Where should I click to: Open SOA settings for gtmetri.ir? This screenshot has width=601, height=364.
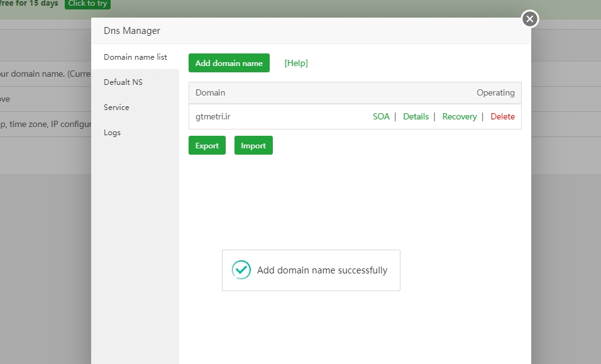(x=381, y=116)
